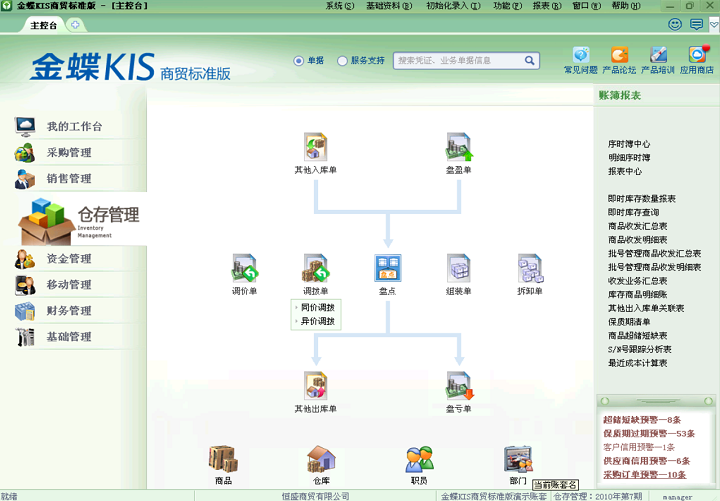
Task: Click the 保质期过期预警—53条 alert link
Action: [x=648, y=433]
